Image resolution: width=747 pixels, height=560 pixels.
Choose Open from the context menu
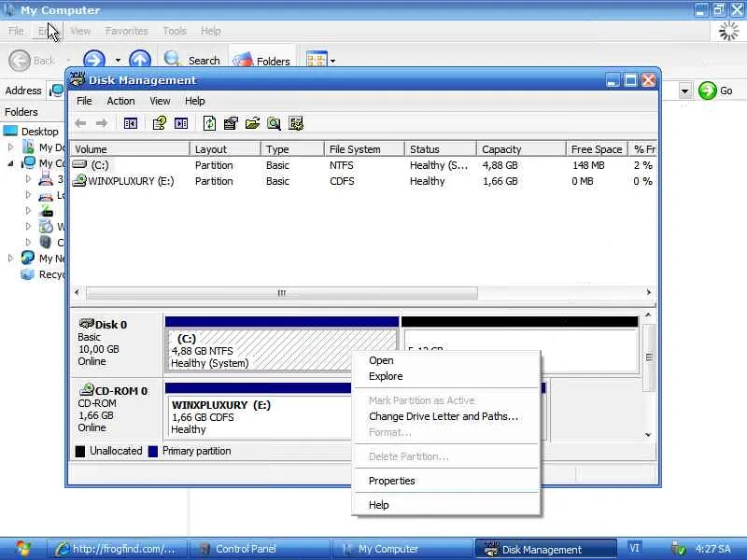446,360
